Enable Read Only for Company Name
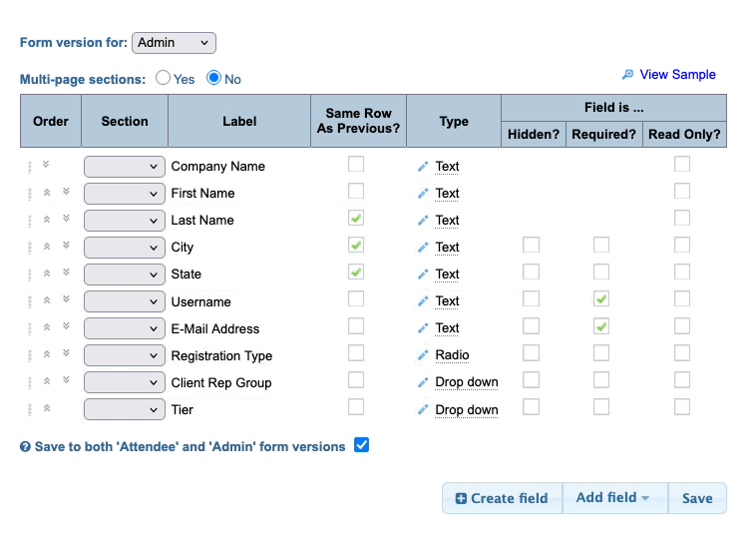Screen dimensions: 756x549 [682, 165]
